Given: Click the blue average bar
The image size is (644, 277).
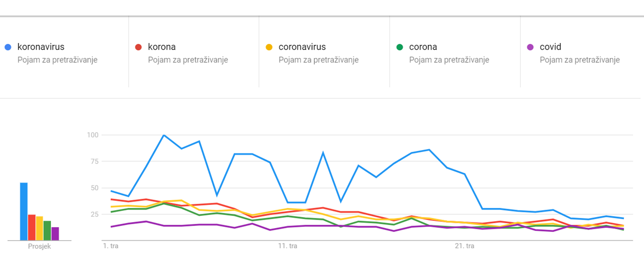Looking at the screenshot, I should (x=24, y=211).
